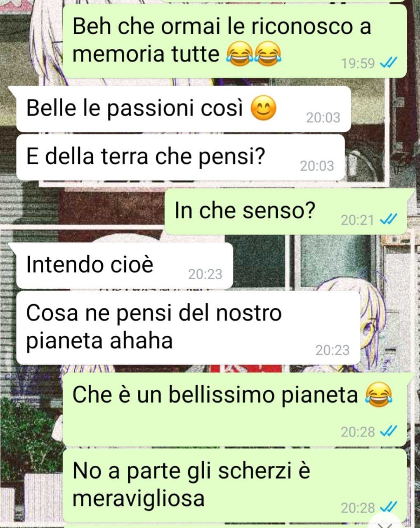Click the 19:59 timestamp on the first message
The height and width of the screenshot is (528, 420).
[358, 63]
